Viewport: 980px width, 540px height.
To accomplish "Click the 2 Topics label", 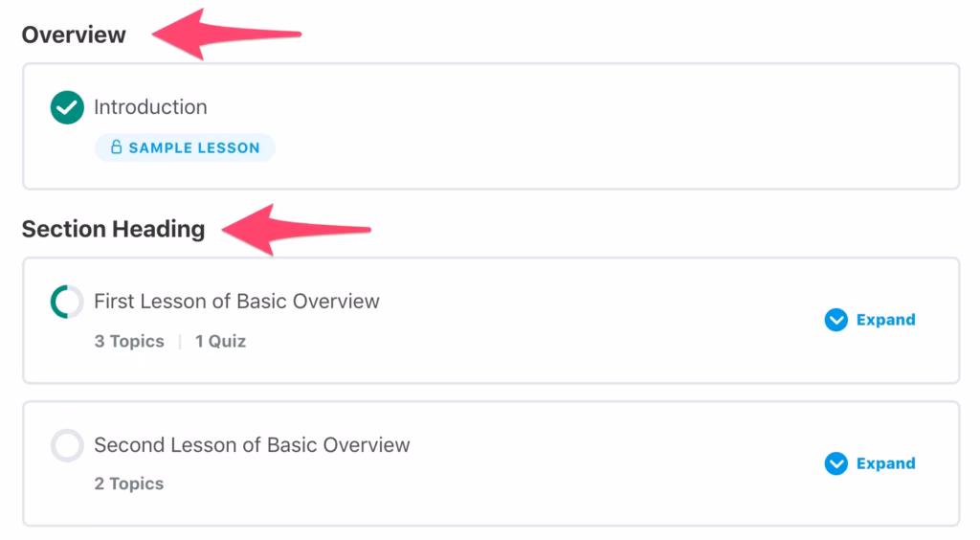I will (x=129, y=484).
